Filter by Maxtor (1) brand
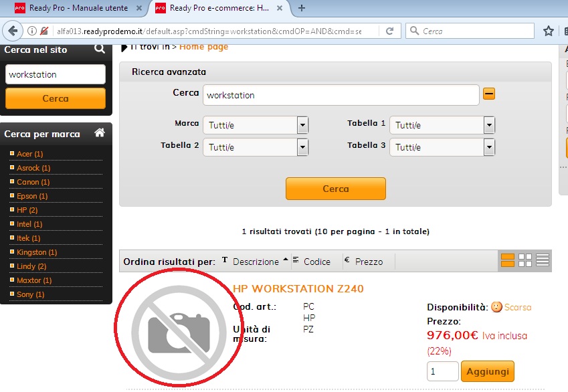 (x=34, y=280)
